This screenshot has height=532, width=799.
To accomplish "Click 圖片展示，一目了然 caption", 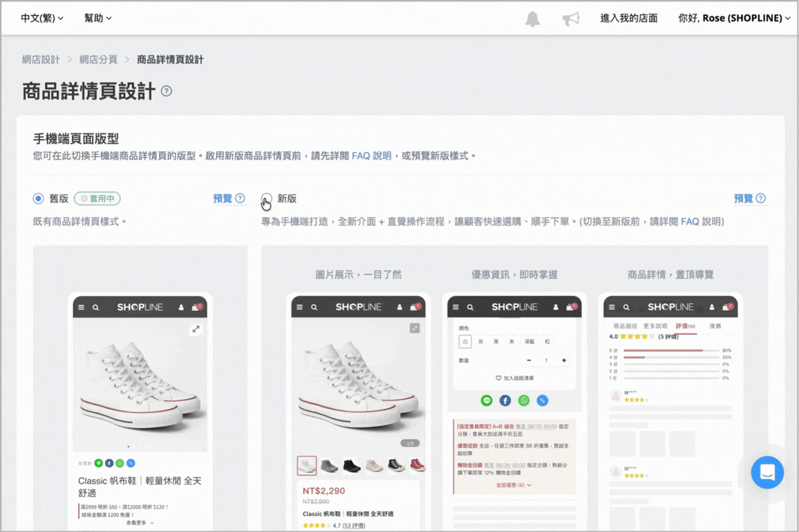I will click(x=358, y=275).
